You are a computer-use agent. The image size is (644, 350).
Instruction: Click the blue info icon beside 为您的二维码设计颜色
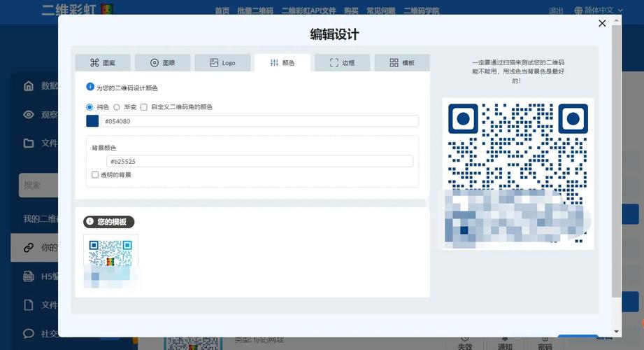pyautogui.click(x=90, y=86)
